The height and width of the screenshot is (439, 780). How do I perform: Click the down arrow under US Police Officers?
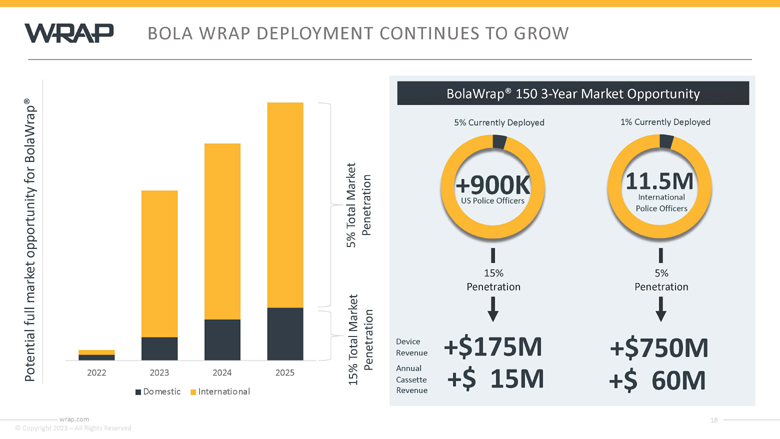pyautogui.click(x=493, y=258)
